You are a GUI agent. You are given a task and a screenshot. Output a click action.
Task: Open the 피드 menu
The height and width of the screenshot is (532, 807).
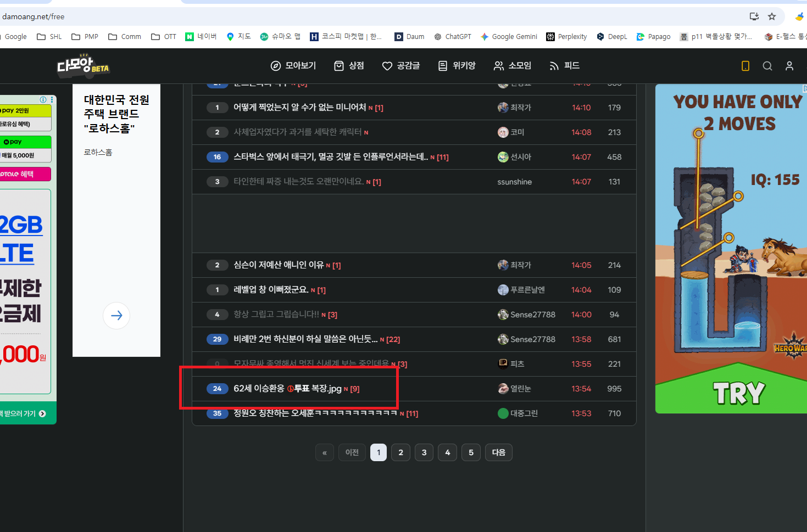[x=565, y=66]
